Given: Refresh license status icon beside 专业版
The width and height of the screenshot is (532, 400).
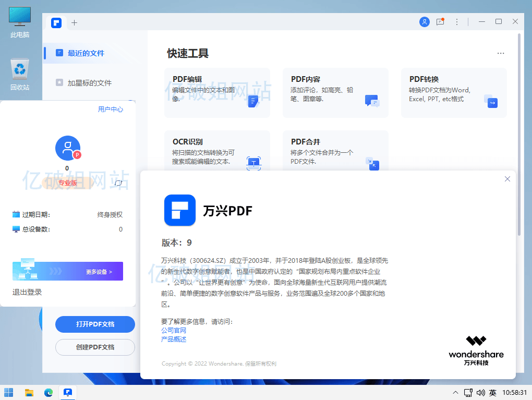Looking at the screenshot, I should [118, 183].
